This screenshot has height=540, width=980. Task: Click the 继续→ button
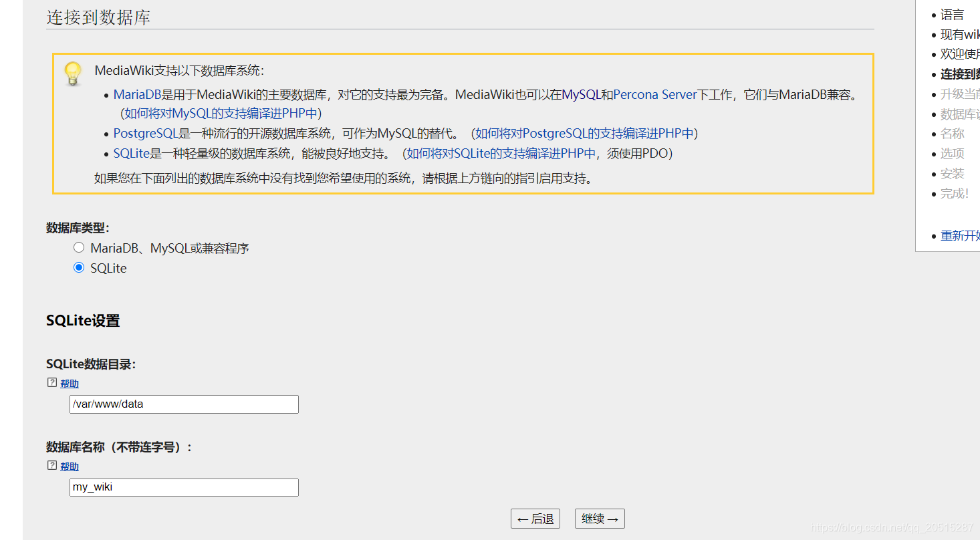click(600, 519)
